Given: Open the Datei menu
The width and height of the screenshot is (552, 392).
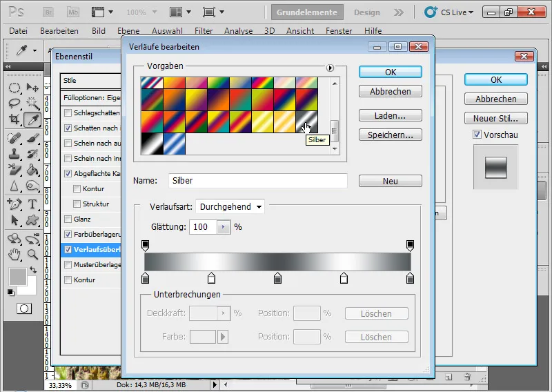Looking at the screenshot, I should pyautogui.click(x=19, y=31).
